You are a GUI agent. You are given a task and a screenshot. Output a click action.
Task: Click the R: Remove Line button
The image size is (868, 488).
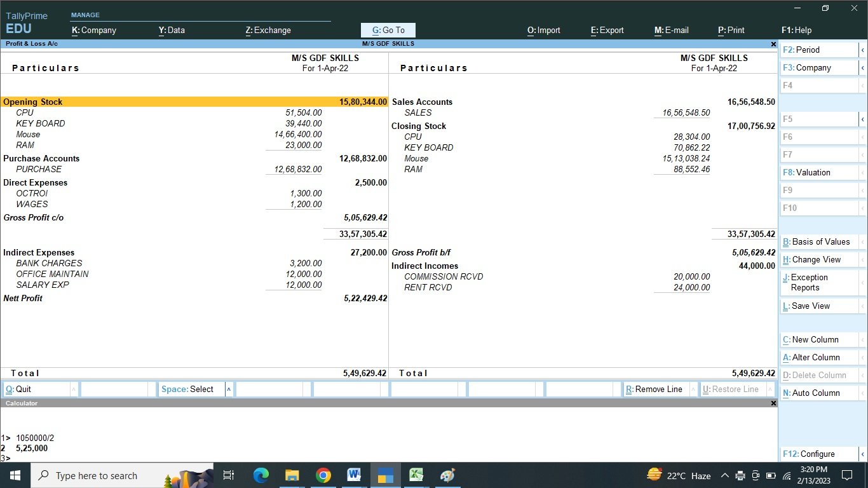[654, 390]
